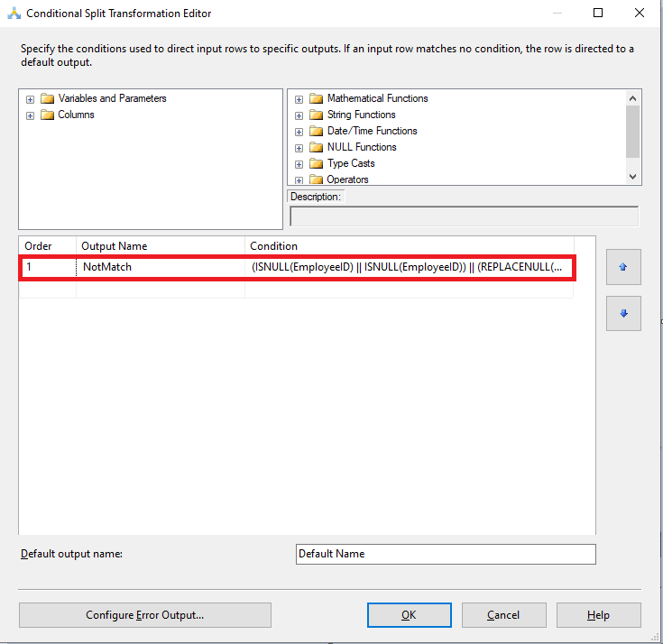Viewport: 663px width, 644px height.
Task: Click the Description text box
Action: point(464,216)
